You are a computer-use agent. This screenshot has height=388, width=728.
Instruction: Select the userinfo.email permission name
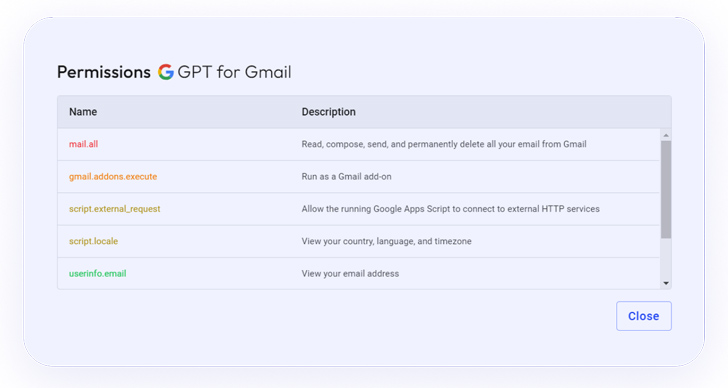tap(98, 273)
